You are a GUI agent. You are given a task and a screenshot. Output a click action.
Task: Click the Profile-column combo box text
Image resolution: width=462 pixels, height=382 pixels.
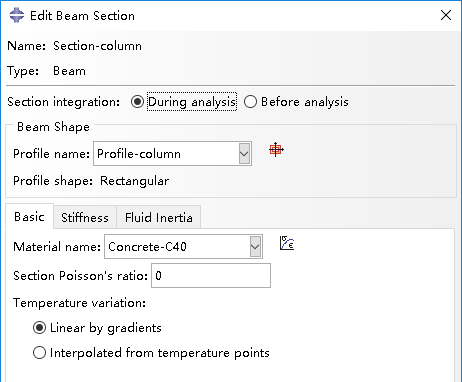139,154
